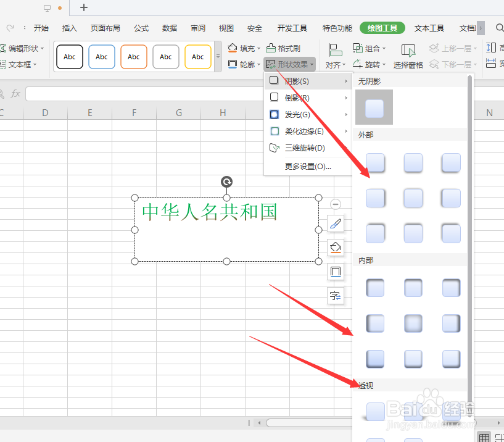Click 上移一层 bring forward
Screen dimensions: 504x442
(x=453, y=48)
